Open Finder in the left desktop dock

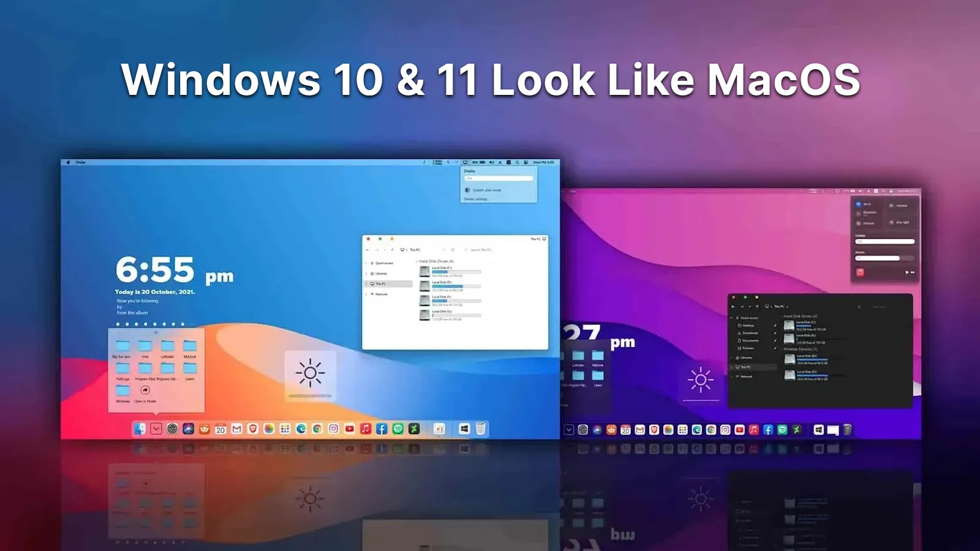click(x=140, y=429)
